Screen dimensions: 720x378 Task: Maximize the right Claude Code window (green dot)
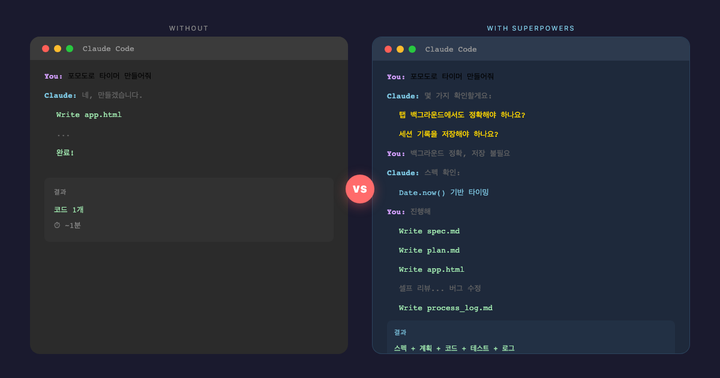point(412,49)
